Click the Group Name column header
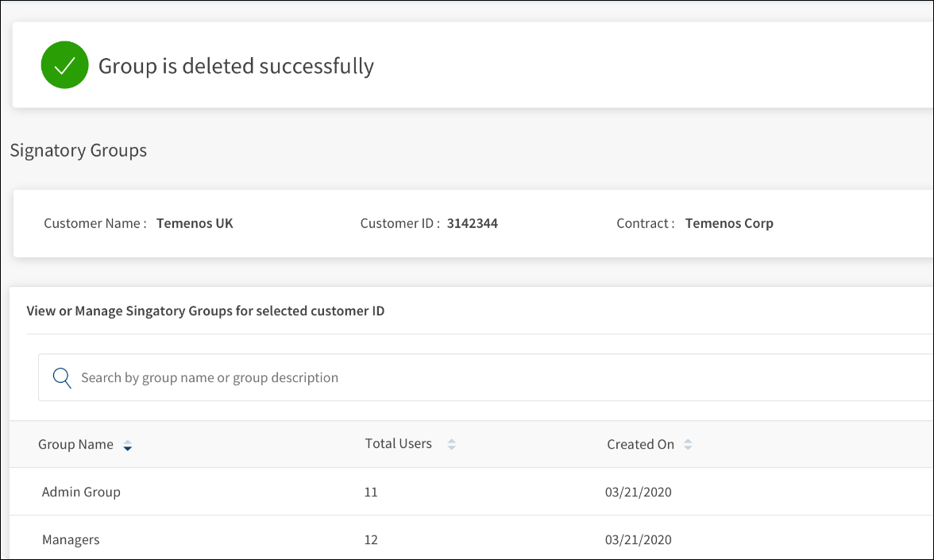The width and height of the screenshot is (934, 560). [75, 445]
